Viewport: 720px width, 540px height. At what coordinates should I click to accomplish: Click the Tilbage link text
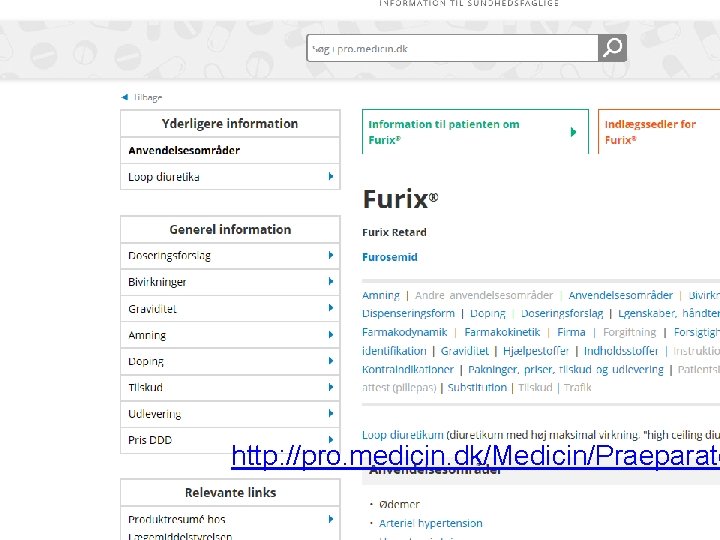point(148,97)
